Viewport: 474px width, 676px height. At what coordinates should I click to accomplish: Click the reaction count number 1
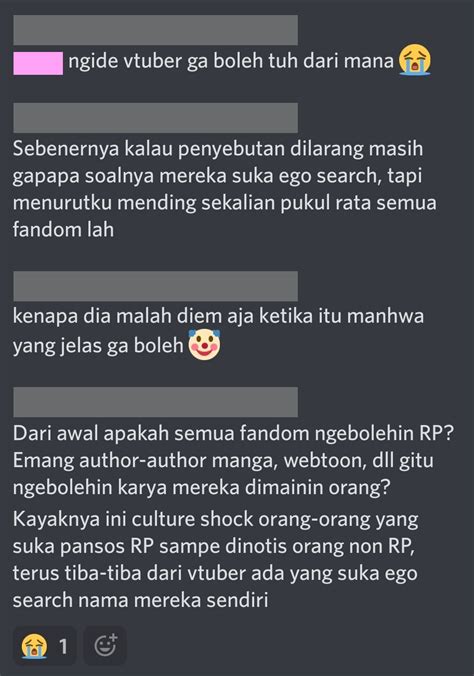pos(63,646)
